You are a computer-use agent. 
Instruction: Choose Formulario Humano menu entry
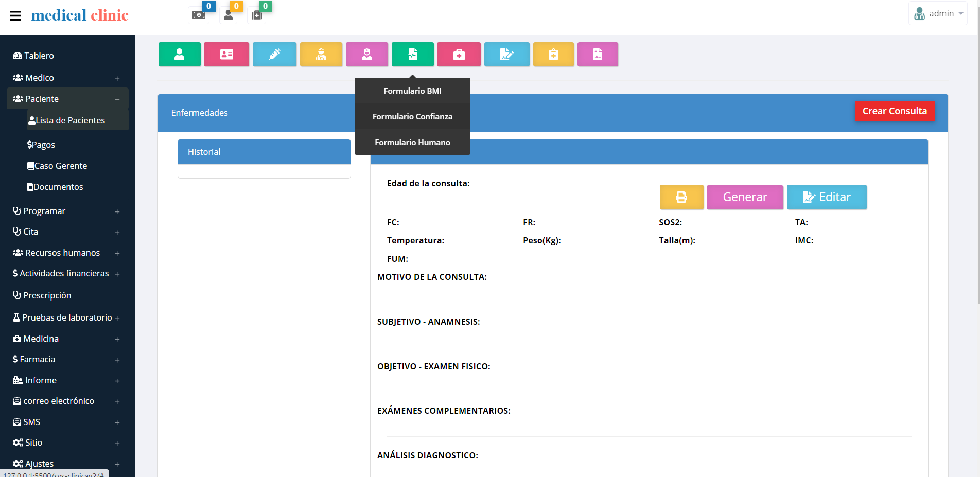tap(412, 142)
